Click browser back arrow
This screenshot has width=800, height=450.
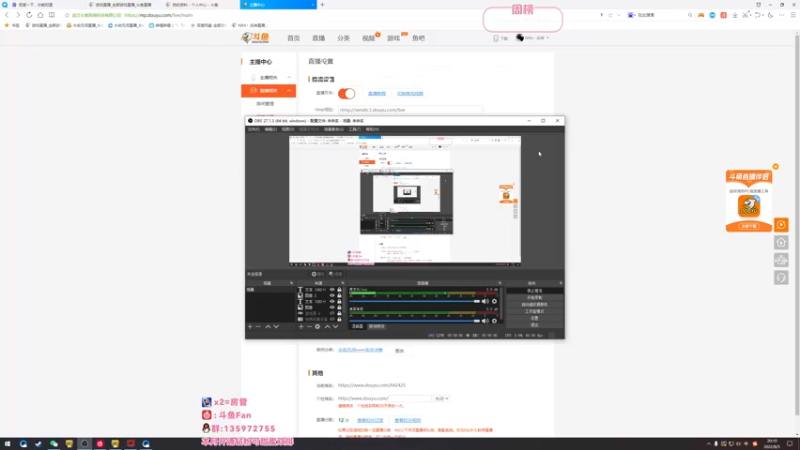click(7, 15)
